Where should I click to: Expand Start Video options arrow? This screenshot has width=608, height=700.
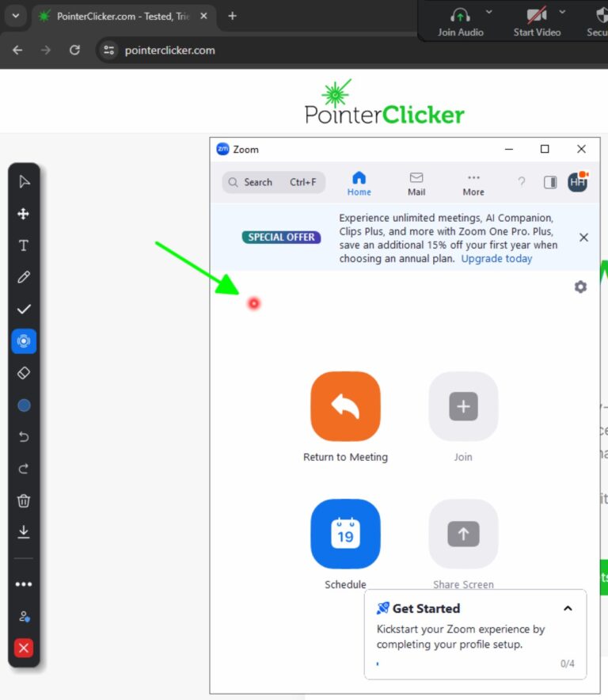click(562, 12)
